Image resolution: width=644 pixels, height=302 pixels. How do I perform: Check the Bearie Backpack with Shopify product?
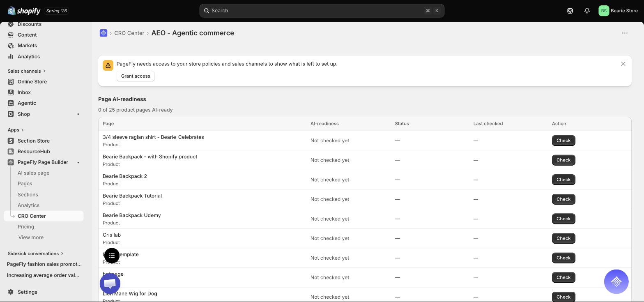(x=563, y=160)
